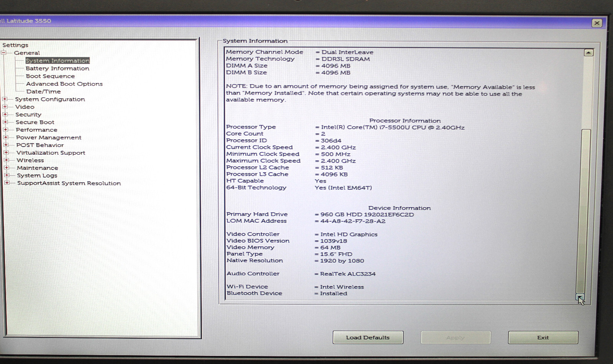Expand the System Configuration node
This screenshot has width=613, height=364.
(5, 99)
